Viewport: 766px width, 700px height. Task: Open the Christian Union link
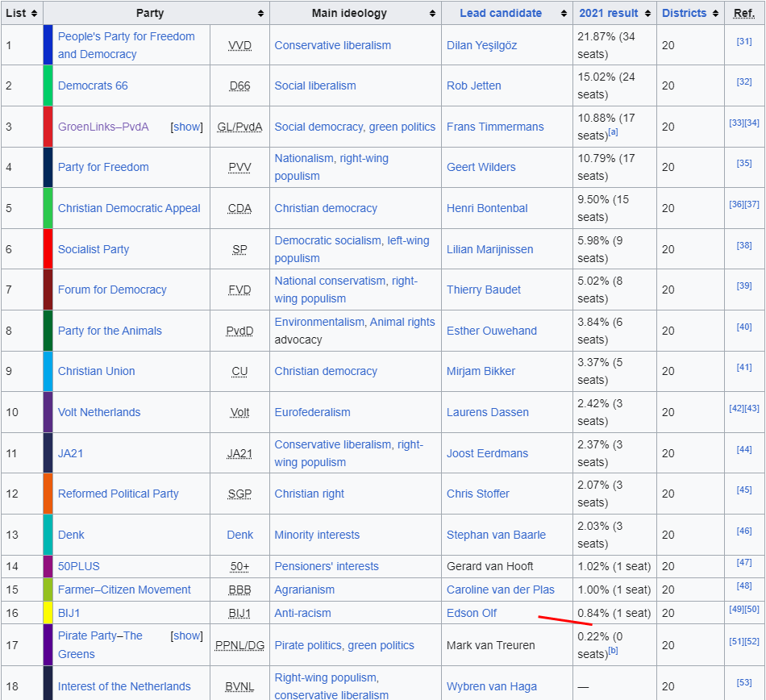click(x=96, y=372)
